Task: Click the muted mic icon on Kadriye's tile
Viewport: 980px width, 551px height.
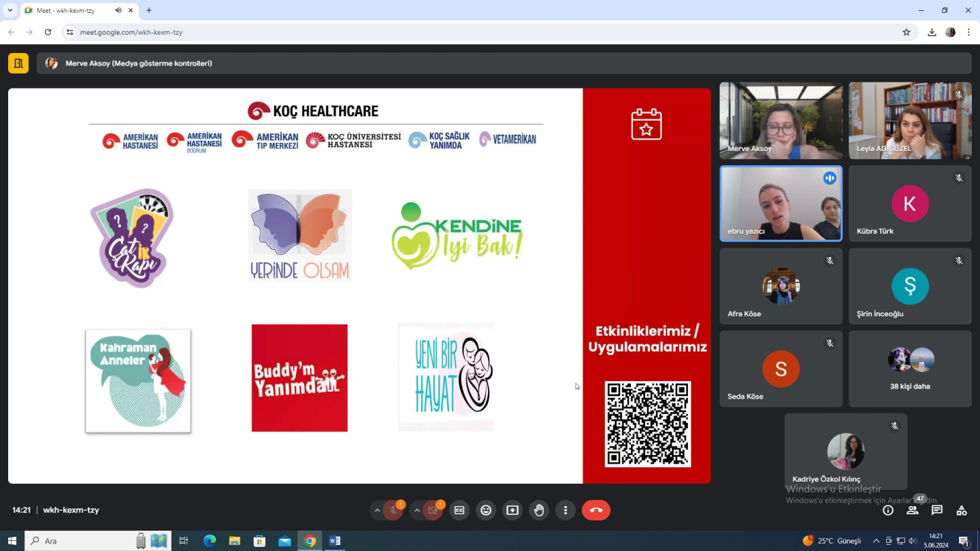Action: click(x=895, y=426)
